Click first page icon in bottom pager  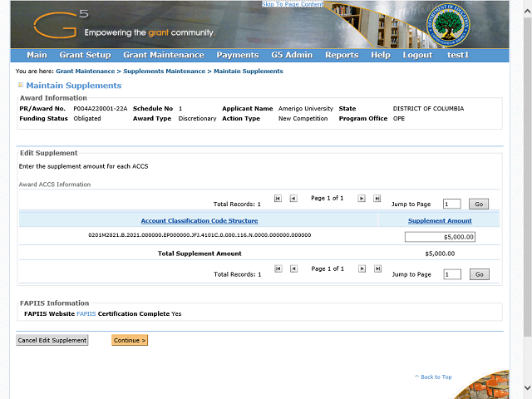(x=278, y=269)
